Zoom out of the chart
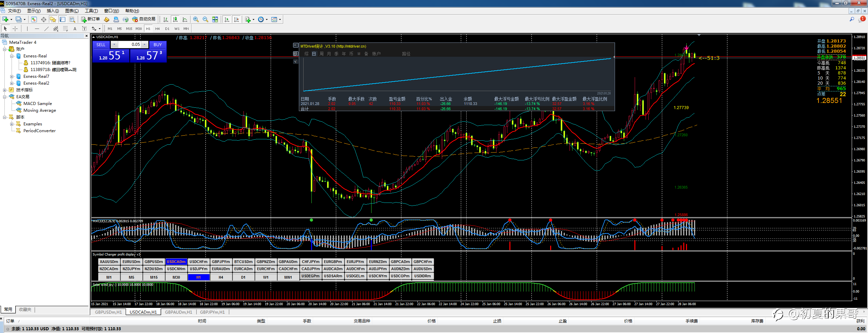Viewport: 868px width, 333px height. (x=205, y=19)
